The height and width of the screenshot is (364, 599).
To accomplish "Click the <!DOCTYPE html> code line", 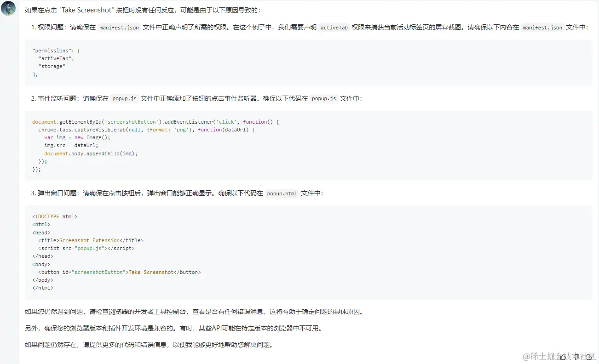I will pyautogui.click(x=55, y=216).
